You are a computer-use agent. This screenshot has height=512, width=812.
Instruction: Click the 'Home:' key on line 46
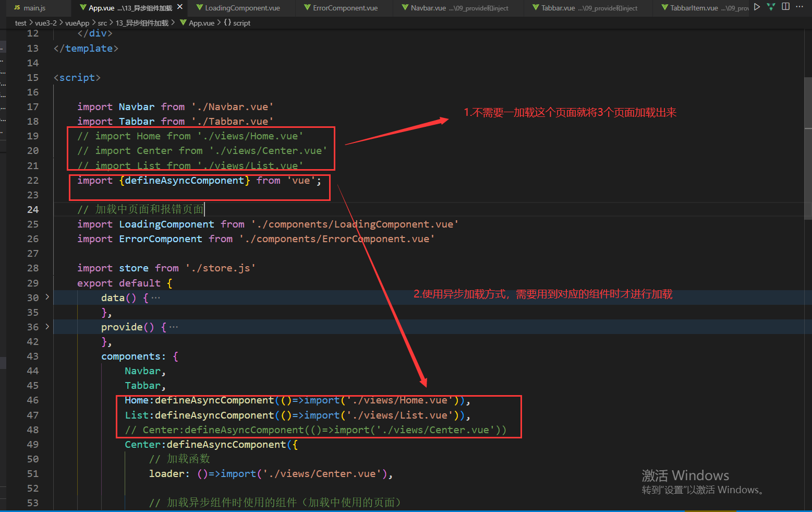[x=139, y=400]
